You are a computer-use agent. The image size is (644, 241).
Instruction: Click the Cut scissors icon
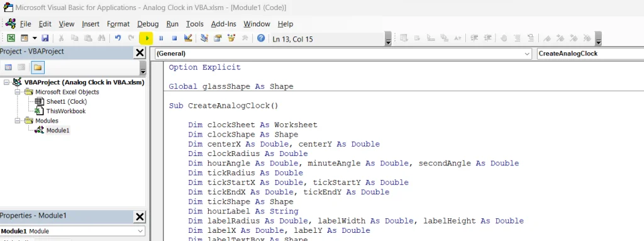pyautogui.click(x=61, y=38)
